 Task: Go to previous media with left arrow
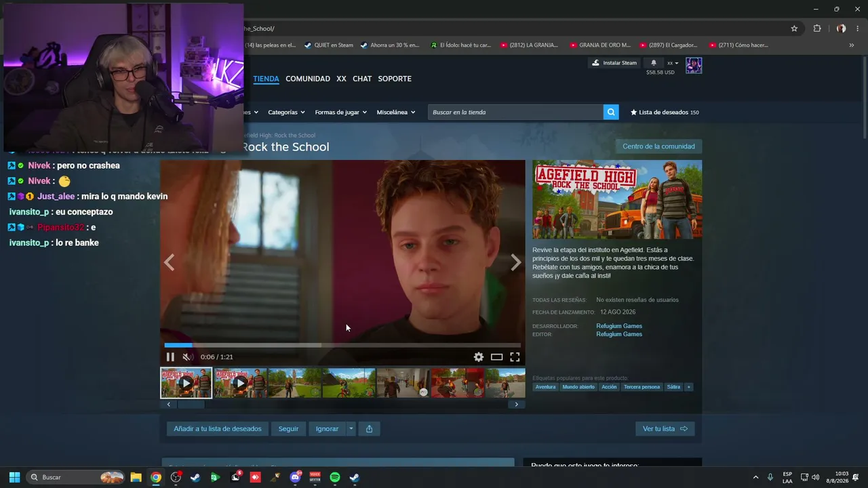[169, 262]
